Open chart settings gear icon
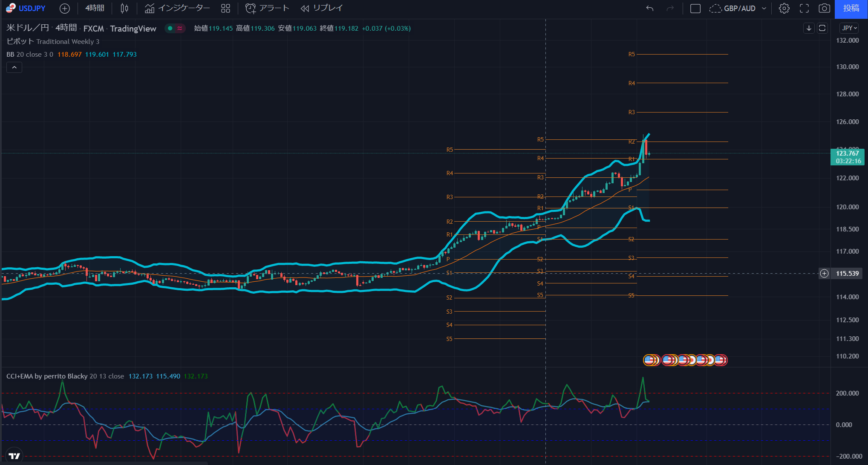 point(784,8)
